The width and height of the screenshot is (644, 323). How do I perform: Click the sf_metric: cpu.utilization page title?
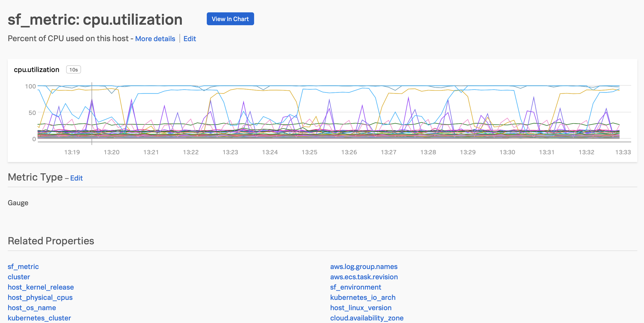pyautogui.click(x=95, y=20)
